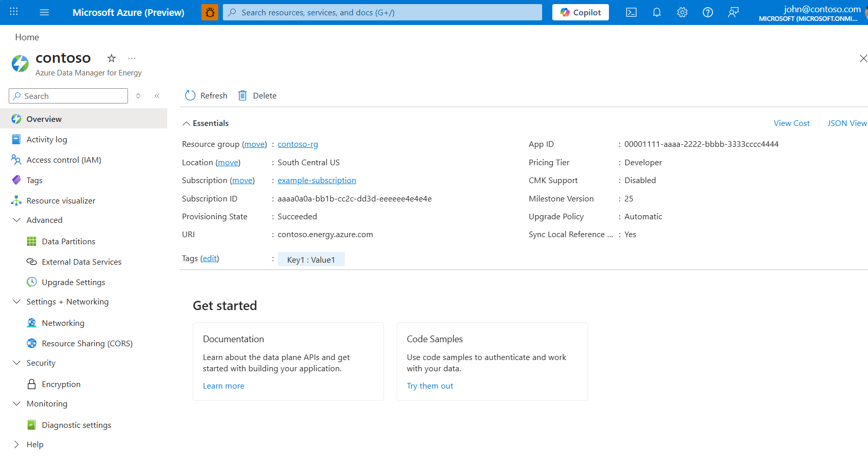868x461 pixels.
Task: Click move link beside Subscription
Action: [x=242, y=181]
